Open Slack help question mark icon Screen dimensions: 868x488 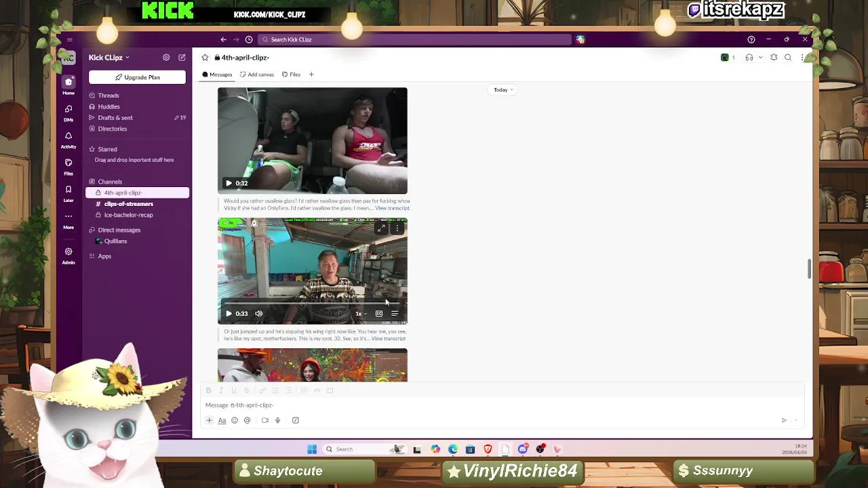click(x=751, y=39)
